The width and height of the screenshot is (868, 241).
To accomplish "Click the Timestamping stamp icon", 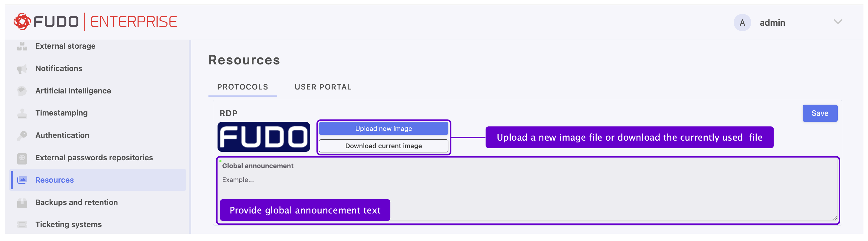I will coord(22,113).
